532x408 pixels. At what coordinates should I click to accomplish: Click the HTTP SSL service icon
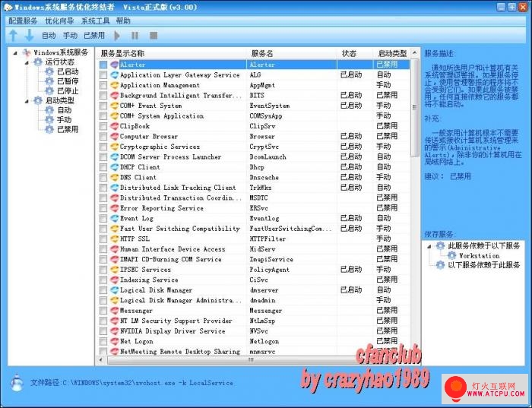coord(114,239)
